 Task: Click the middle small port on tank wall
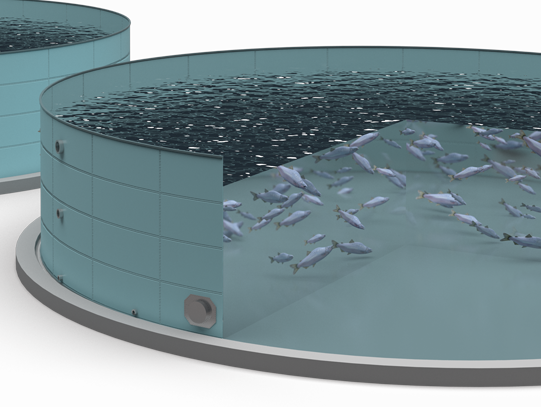(60, 214)
